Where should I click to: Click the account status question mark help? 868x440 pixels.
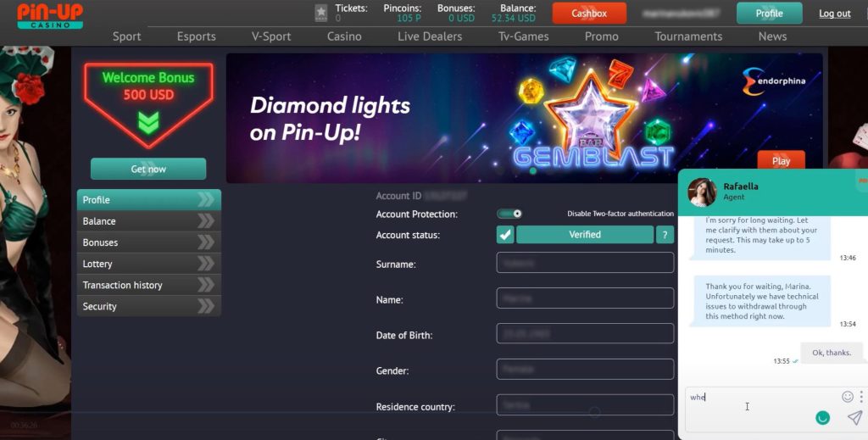(665, 235)
